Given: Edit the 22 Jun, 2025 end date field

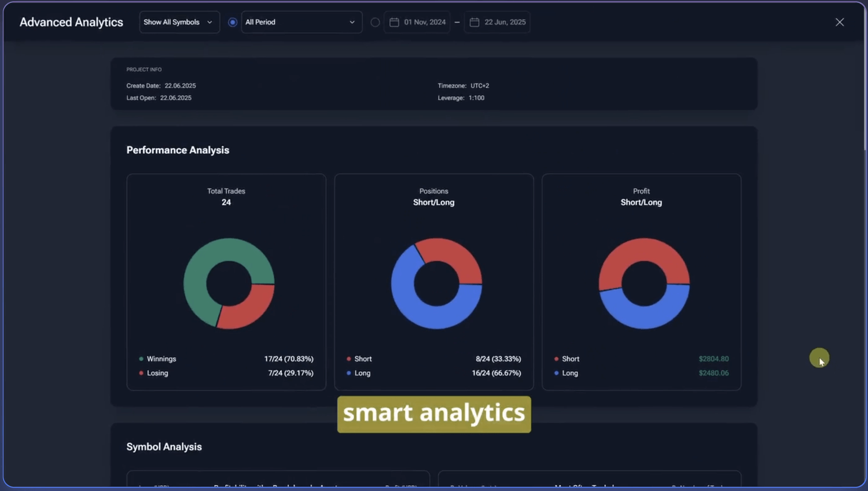Looking at the screenshot, I should tap(505, 22).
